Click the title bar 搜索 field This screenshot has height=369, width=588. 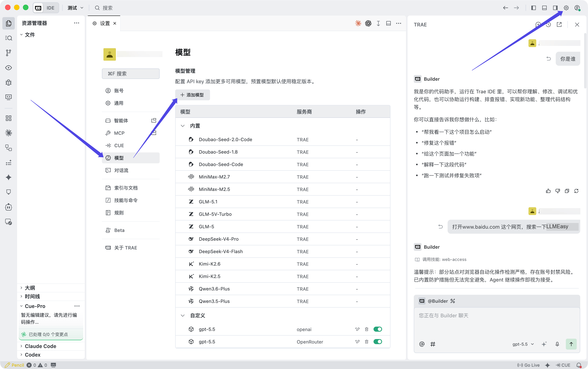(x=104, y=8)
